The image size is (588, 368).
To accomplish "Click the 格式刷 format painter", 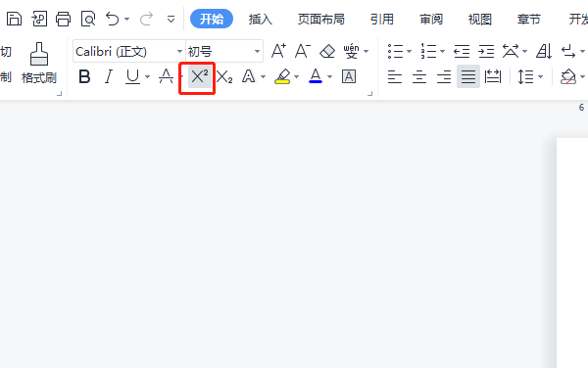I will [x=39, y=63].
